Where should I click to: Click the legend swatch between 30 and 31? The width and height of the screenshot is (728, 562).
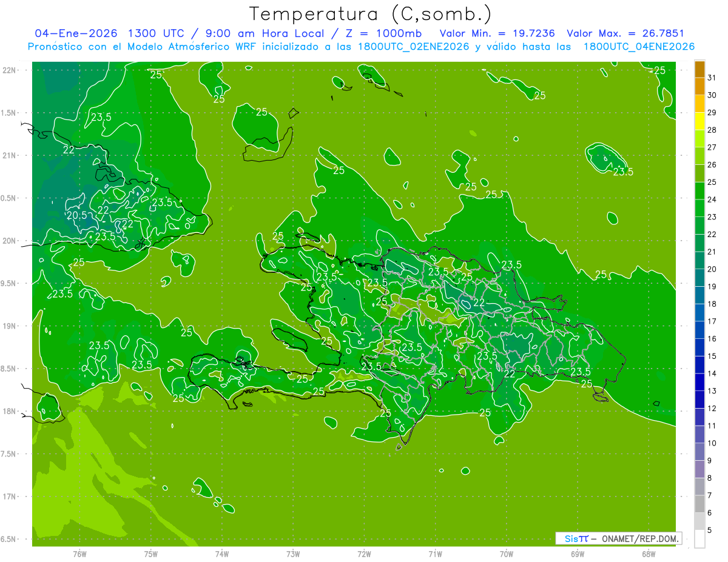pos(699,86)
